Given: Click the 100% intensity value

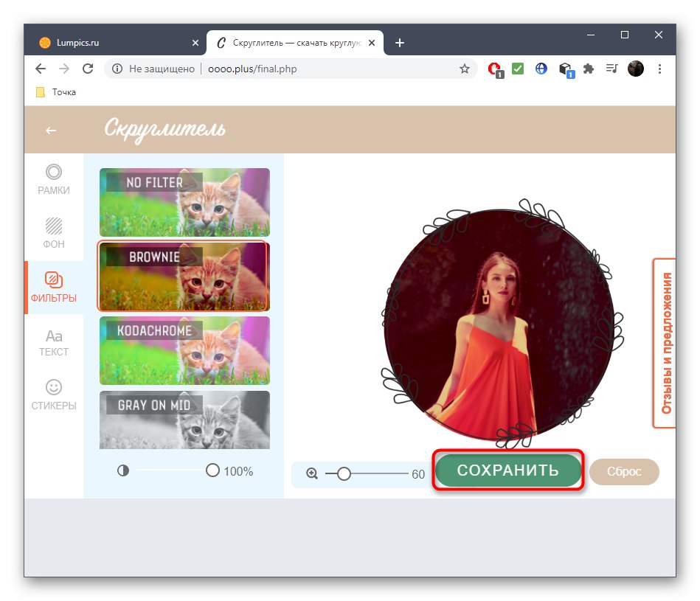Looking at the screenshot, I should 238,471.
